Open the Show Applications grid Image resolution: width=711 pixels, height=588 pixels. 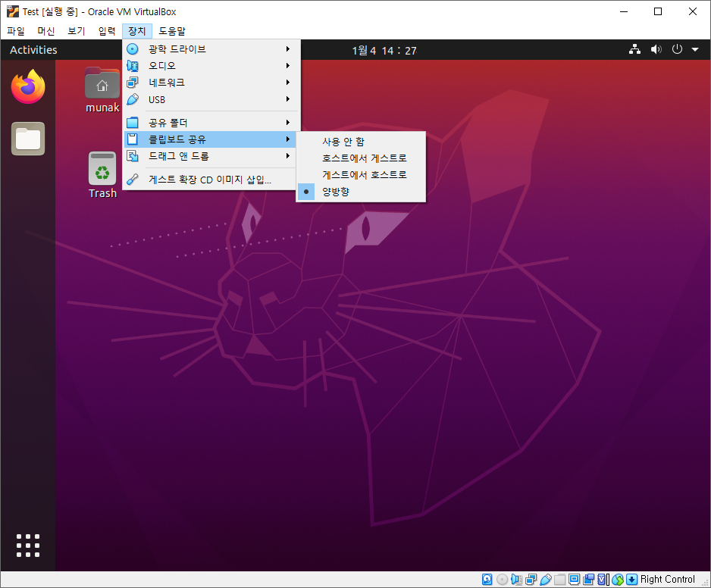[28, 546]
